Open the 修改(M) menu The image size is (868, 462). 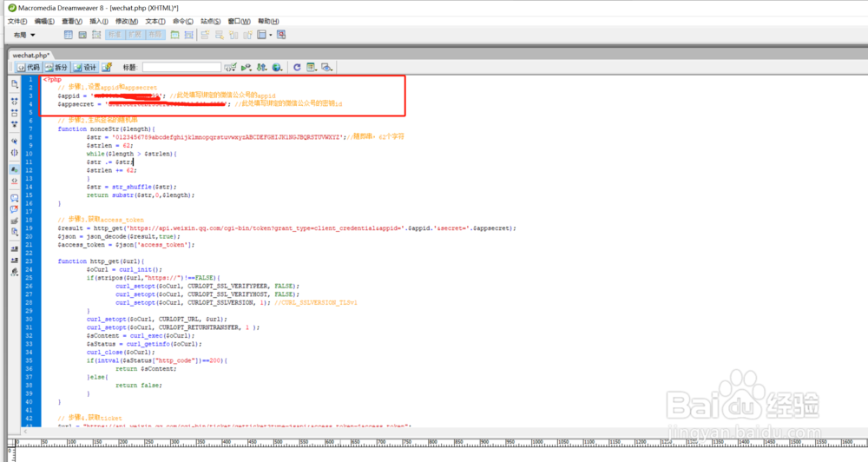(x=126, y=21)
